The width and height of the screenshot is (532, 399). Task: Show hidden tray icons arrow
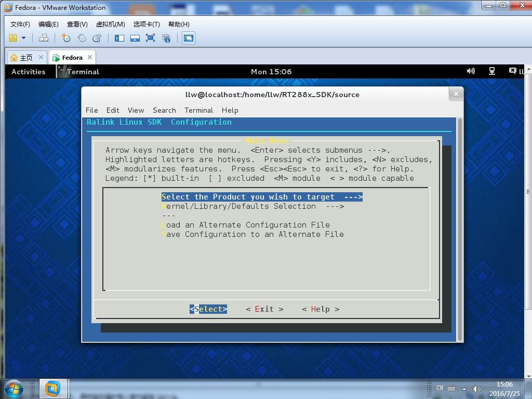coord(464,389)
